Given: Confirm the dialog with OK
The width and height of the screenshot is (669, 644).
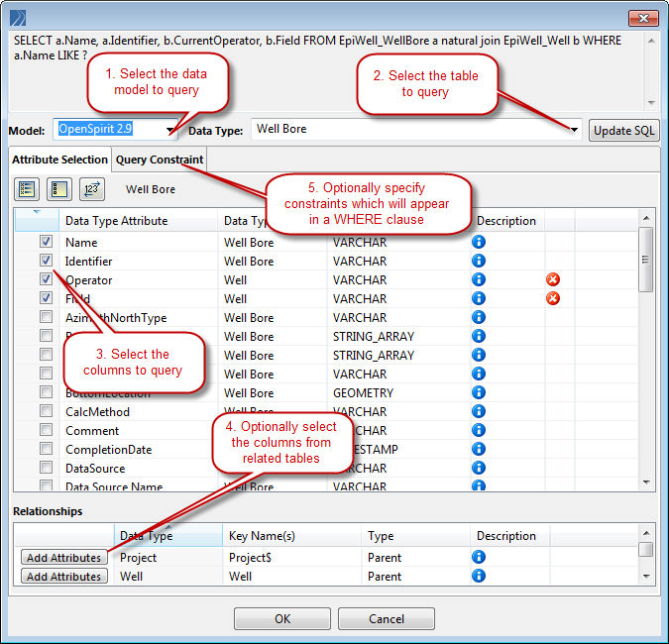Looking at the screenshot, I should tap(282, 619).
